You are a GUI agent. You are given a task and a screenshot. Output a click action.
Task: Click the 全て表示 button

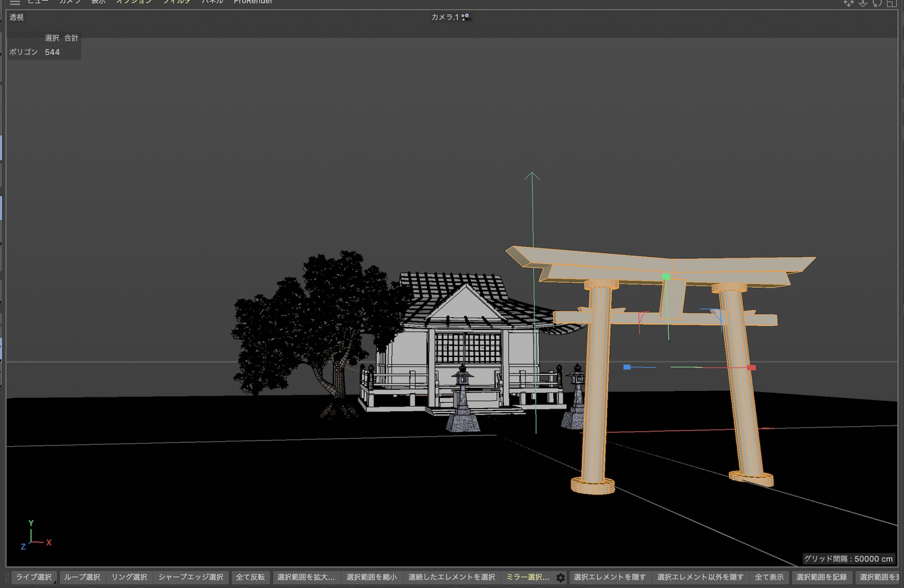769,577
